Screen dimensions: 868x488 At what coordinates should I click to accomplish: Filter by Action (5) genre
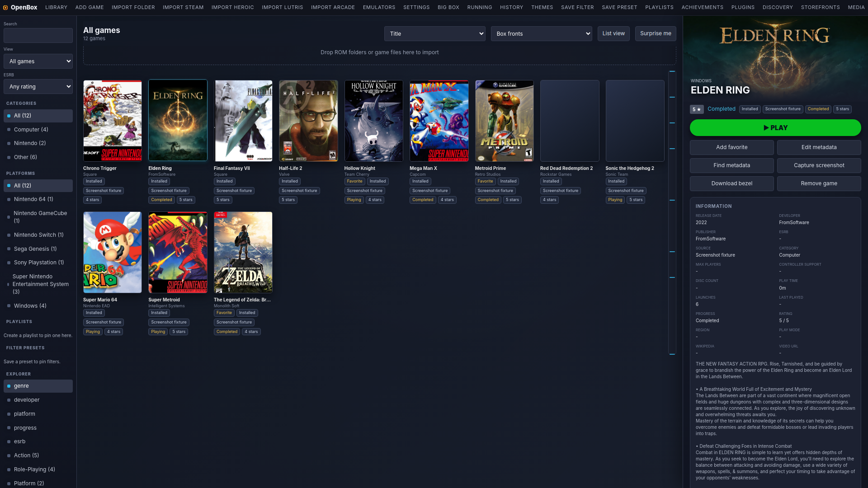(38, 455)
